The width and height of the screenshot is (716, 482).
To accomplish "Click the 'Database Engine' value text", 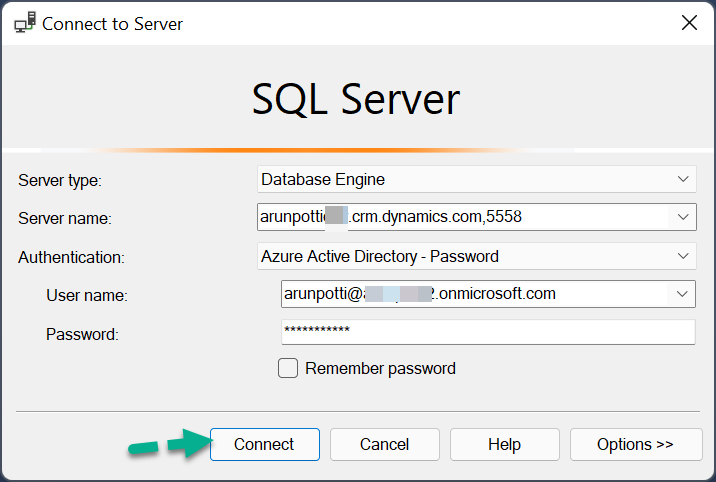I will point(323,179).
